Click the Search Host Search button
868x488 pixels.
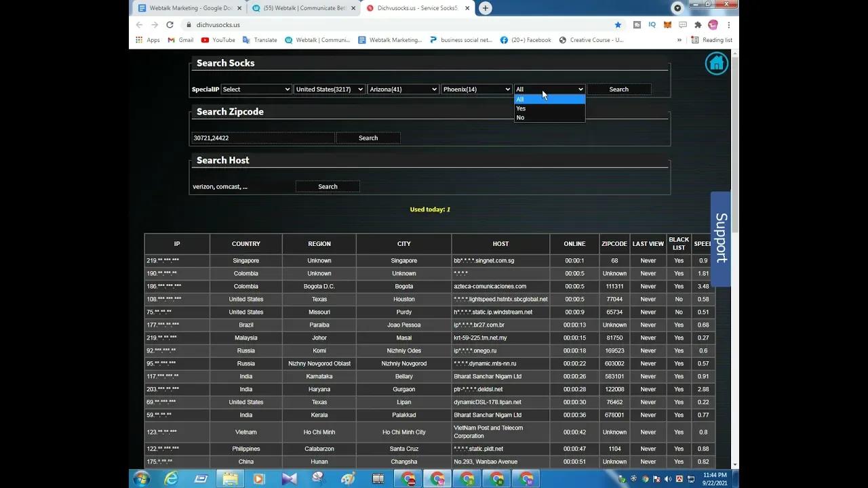pos(328,186)
